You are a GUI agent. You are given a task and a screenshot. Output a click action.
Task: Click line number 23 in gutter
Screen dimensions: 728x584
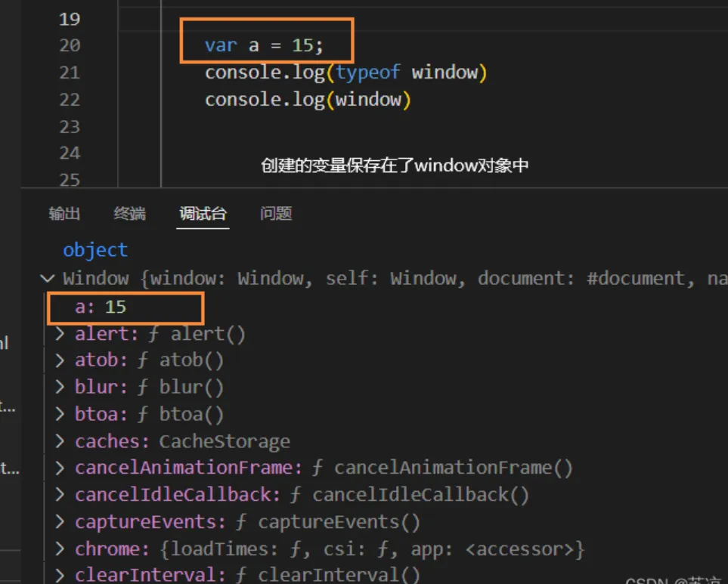70,127
